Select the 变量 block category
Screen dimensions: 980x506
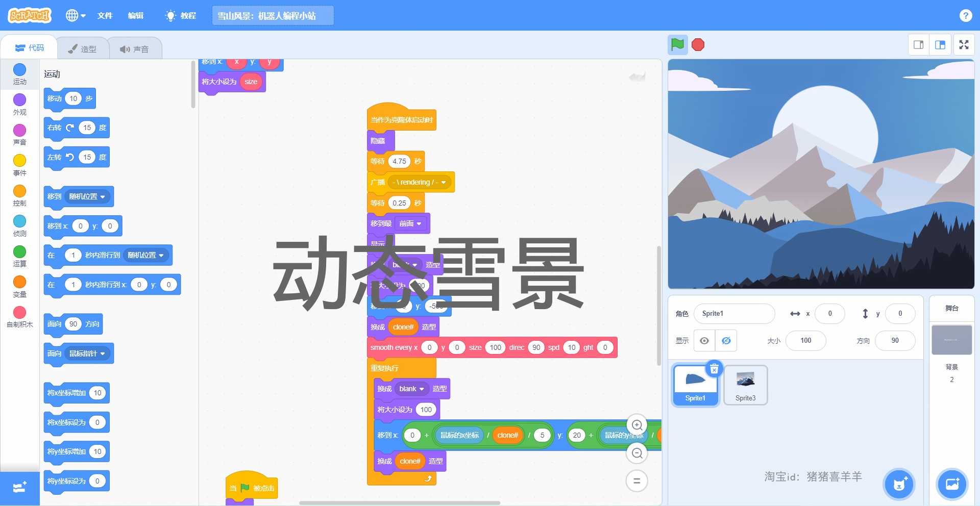pyautogui.click(x=19, y=287)
